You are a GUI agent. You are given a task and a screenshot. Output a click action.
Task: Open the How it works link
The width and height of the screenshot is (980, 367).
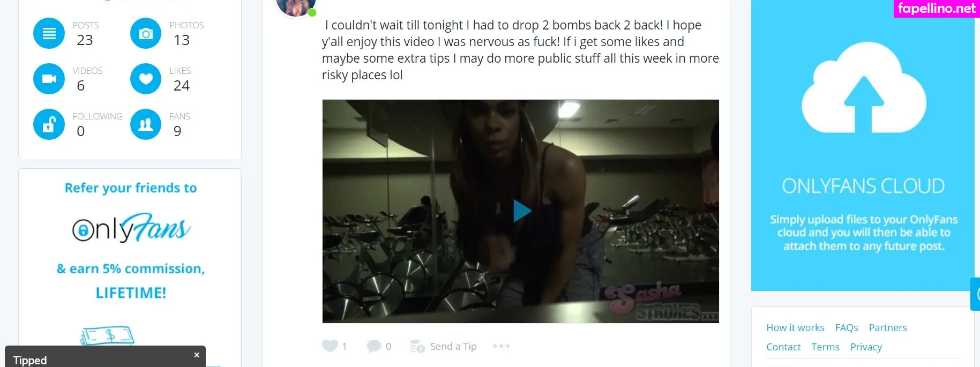pyautogui.click(x=795, y=327)
